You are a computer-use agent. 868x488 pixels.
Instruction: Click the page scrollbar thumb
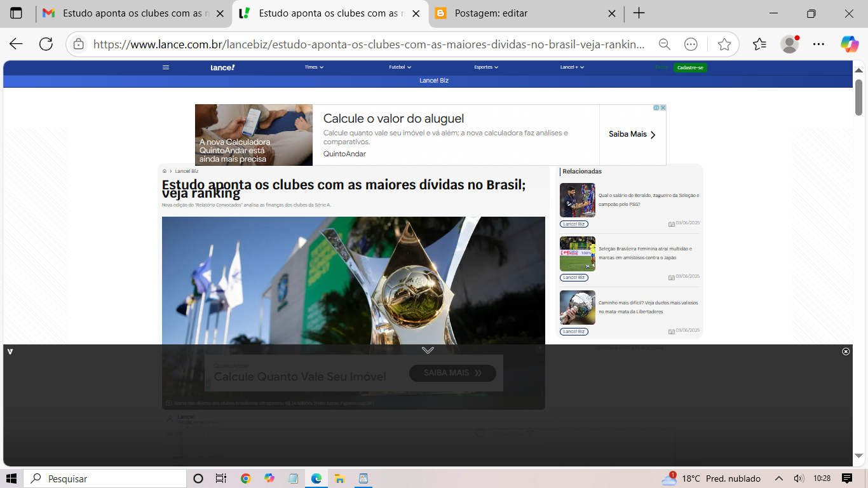[x=858, y=97]
